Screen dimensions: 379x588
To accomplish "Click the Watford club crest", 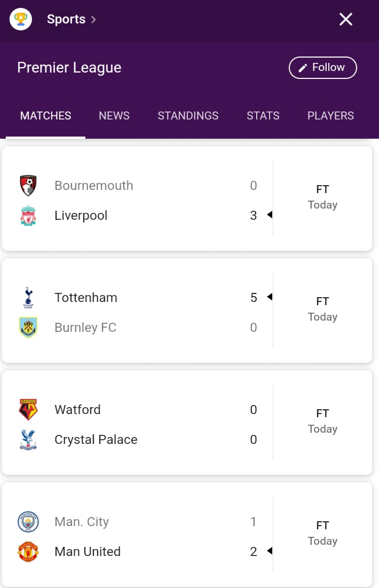I will coord(28,410).
